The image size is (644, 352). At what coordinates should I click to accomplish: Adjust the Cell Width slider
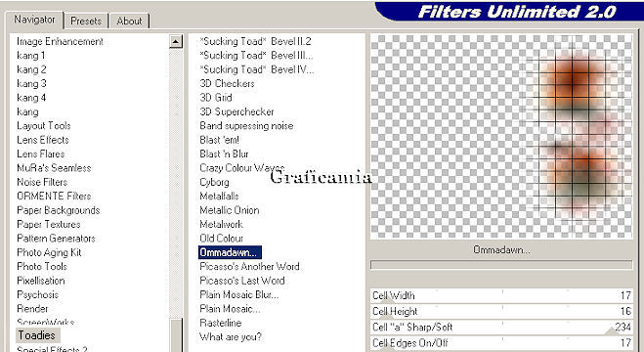(501, 295)
